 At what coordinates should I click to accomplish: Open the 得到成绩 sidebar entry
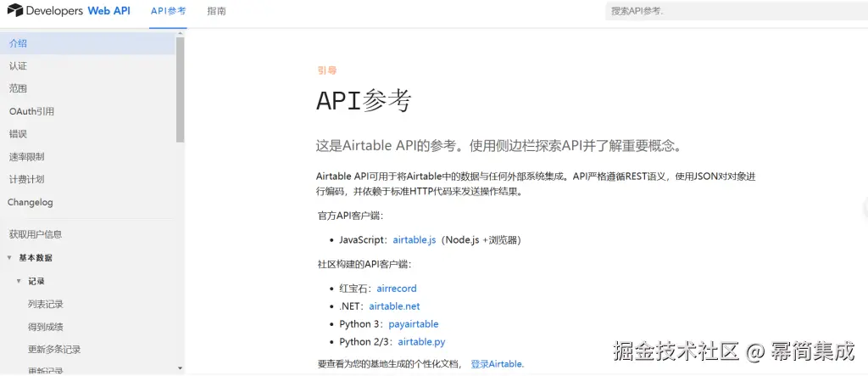click(46, 328)
